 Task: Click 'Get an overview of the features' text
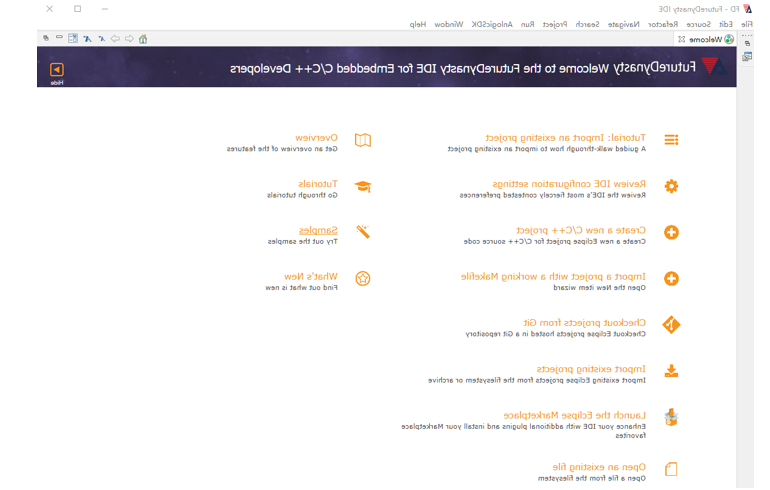(282, 149)
